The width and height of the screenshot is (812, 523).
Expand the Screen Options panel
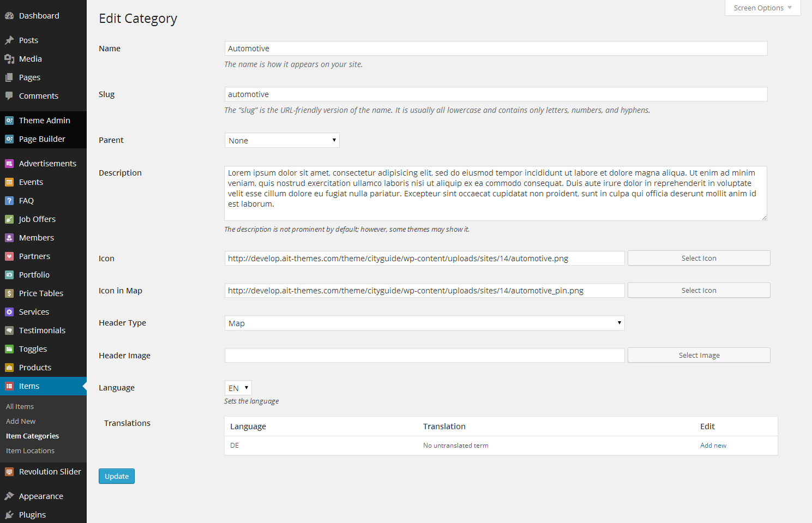(x=762, y=8)
